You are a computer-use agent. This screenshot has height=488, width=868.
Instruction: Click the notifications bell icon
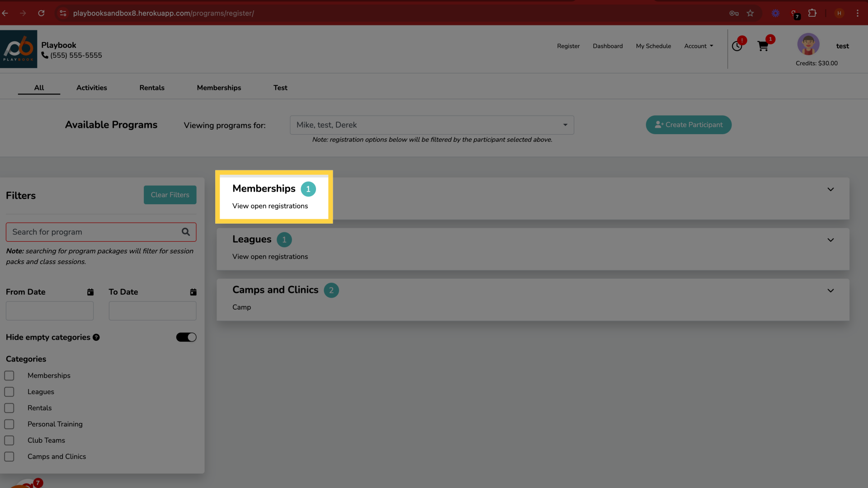pyautogui.click(x=737, y=46)
